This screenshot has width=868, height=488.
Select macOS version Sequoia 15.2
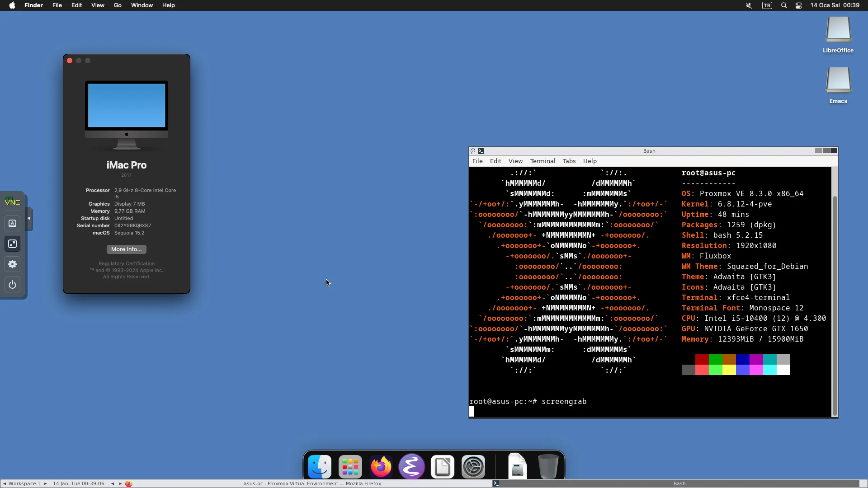click(129, 233)
